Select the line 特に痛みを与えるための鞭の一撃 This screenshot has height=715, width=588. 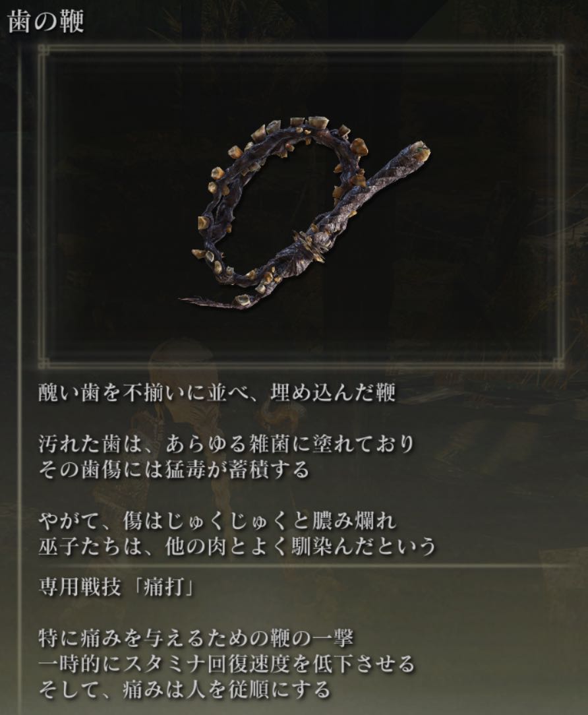(x=196, y=638)
